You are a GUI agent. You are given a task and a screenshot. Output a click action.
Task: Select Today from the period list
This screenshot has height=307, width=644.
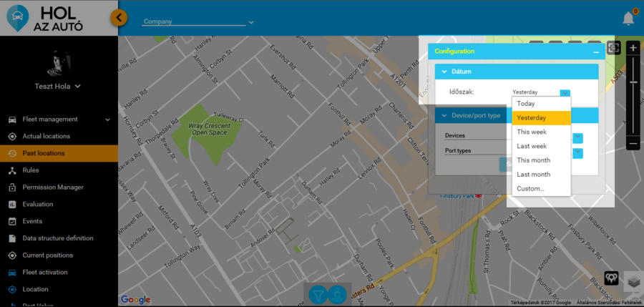526,104
